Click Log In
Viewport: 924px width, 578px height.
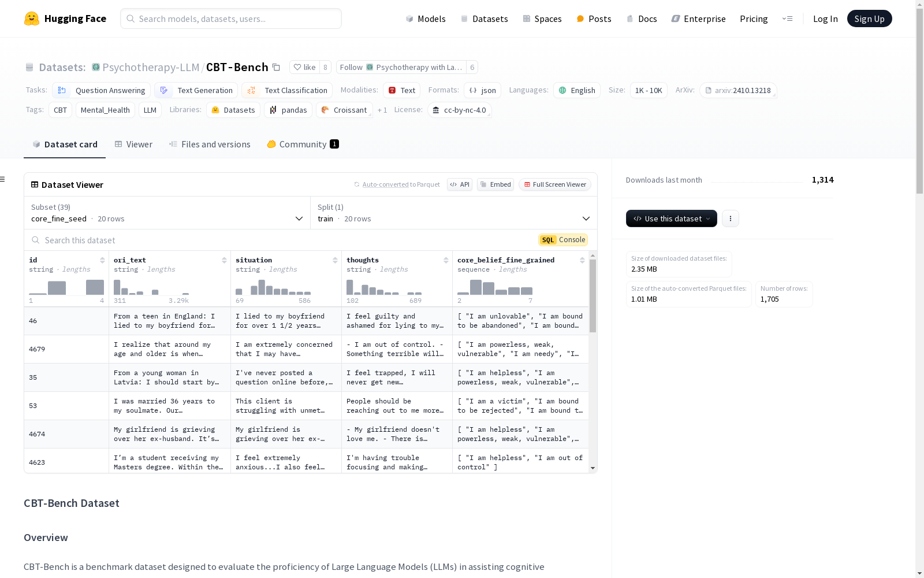pos(825,18)
